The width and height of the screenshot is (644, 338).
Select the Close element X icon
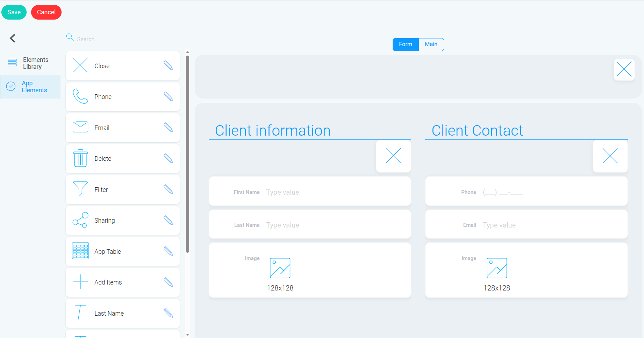tap(80, 65)
